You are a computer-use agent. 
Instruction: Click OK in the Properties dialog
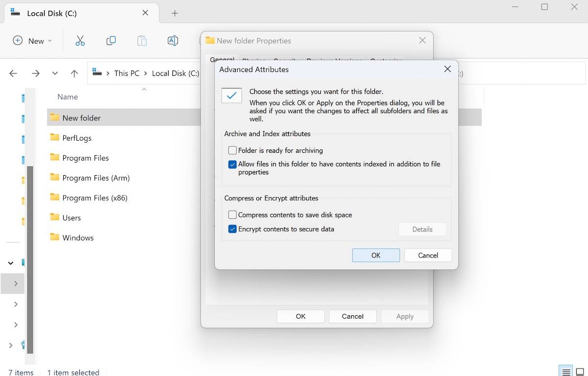pos(300,316)
